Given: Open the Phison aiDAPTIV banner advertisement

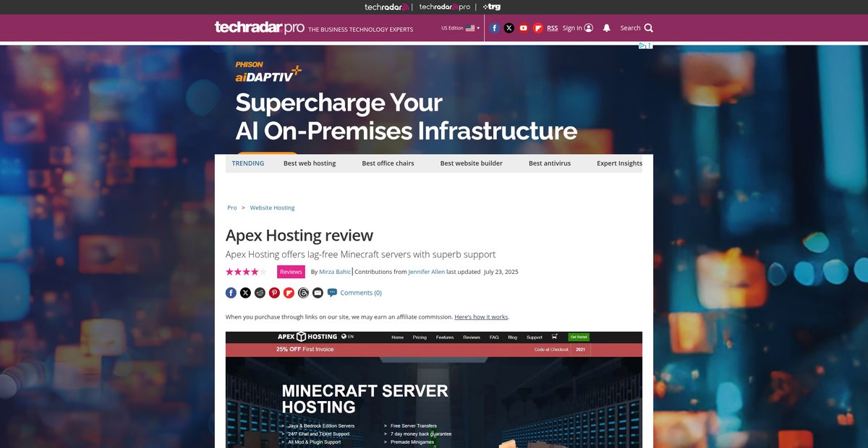Looking at the screenshot, I should (x=434, y=100).
